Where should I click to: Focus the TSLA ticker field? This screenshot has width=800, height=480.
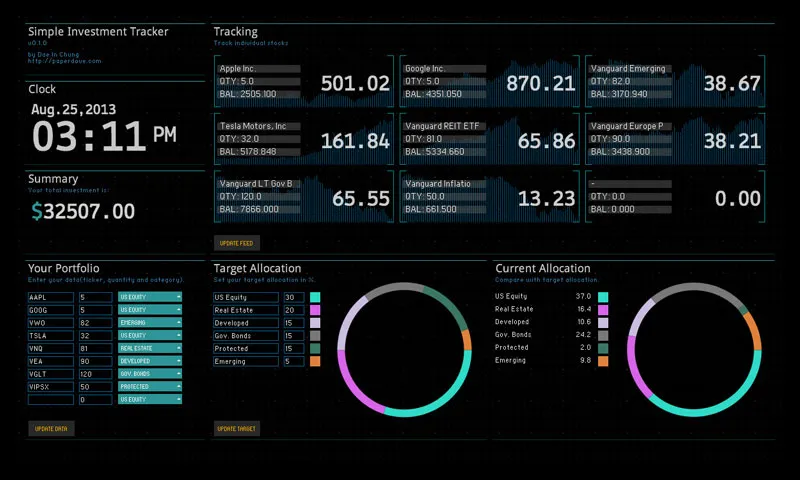click(51, 335)
